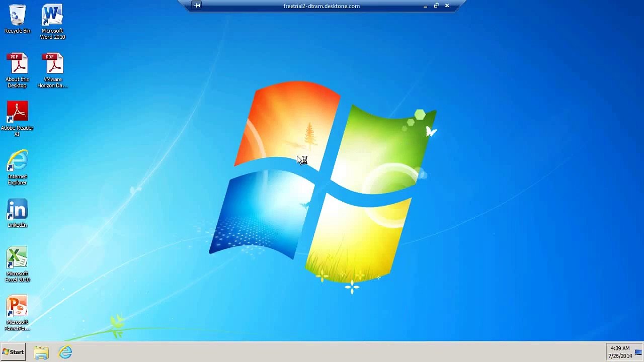
Task: Select the Adobe Reader XI shortcut
Action: click(x=17, y=119)
